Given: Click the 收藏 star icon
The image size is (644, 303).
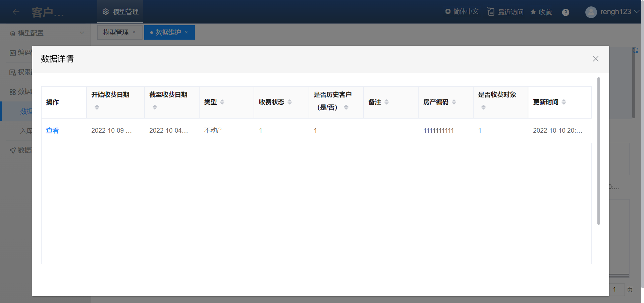Looking at the screenshot, I should click(x=533, y=12).
